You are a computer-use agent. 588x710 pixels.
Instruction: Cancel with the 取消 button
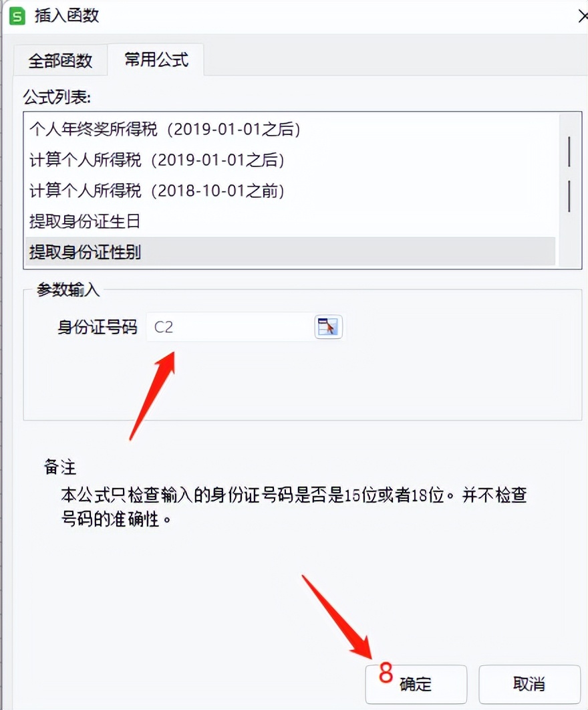click(529, 683)
